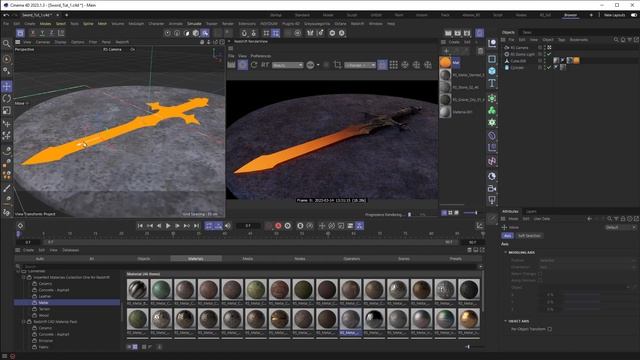Open the dropdown arrow beside RenderView lens icon
Image resolution: width=640 pixels, height=360 pixels.
point(318,65)
